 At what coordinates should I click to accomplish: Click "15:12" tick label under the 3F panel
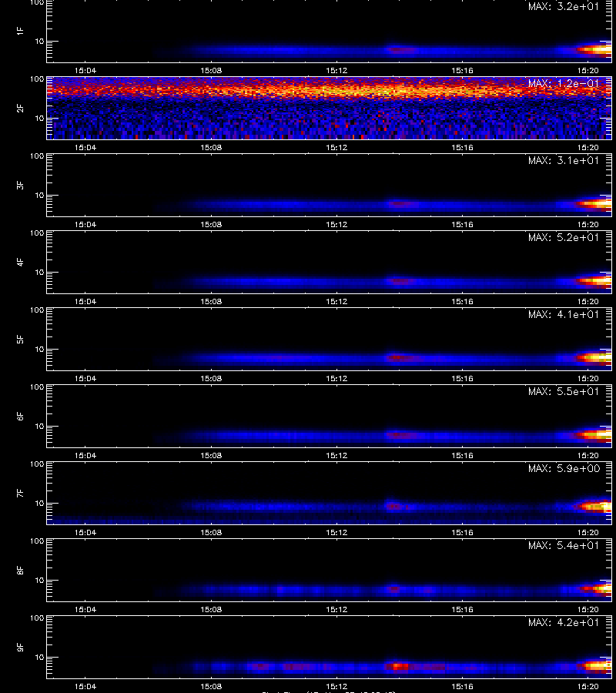(336, 224)
